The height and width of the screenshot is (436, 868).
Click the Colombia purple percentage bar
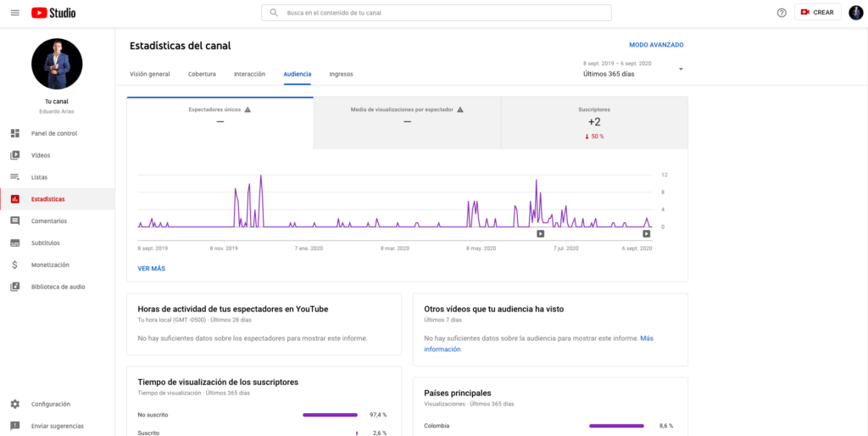click(617, 426)
